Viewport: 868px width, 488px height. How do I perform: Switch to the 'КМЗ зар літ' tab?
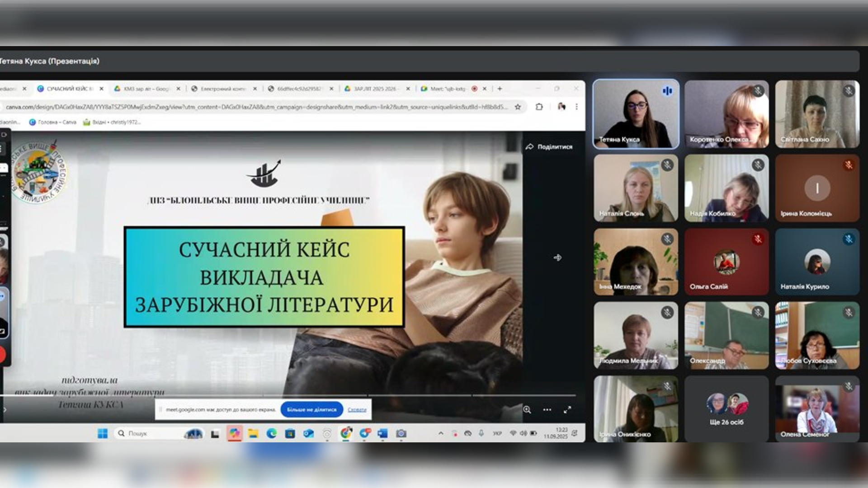pos(146,89)
